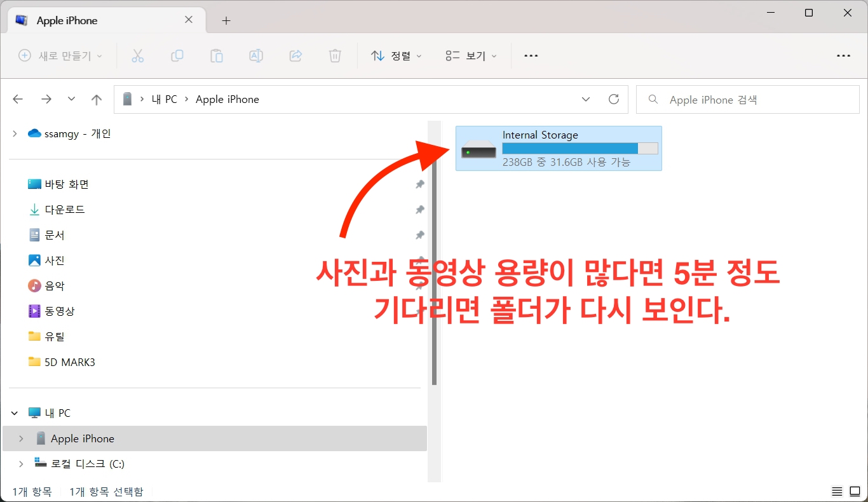Collapse the 내 PC tree node
The image size is (868, 502).
click(x=15, y=413)
